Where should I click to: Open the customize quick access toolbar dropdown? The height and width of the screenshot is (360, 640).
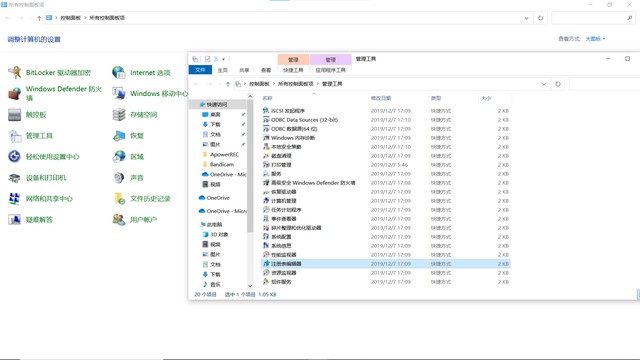click(x=223, y=59)
